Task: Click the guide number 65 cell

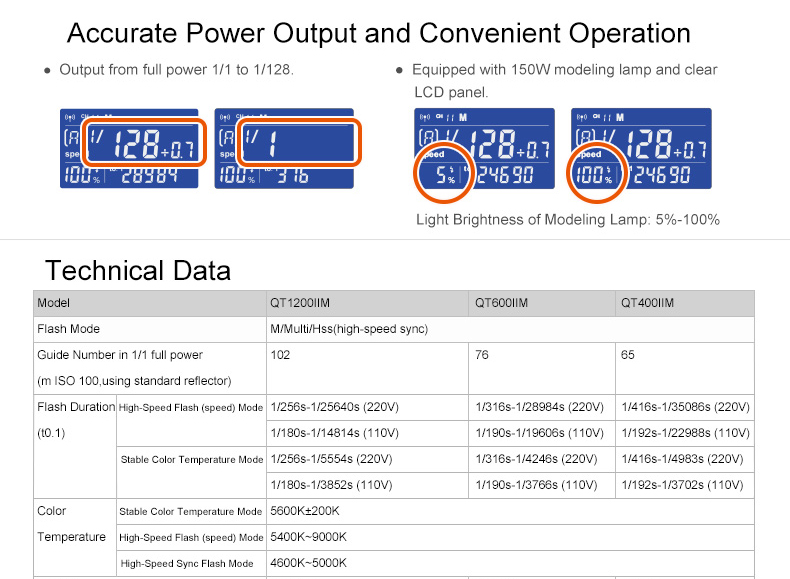Action: [628, 355]
